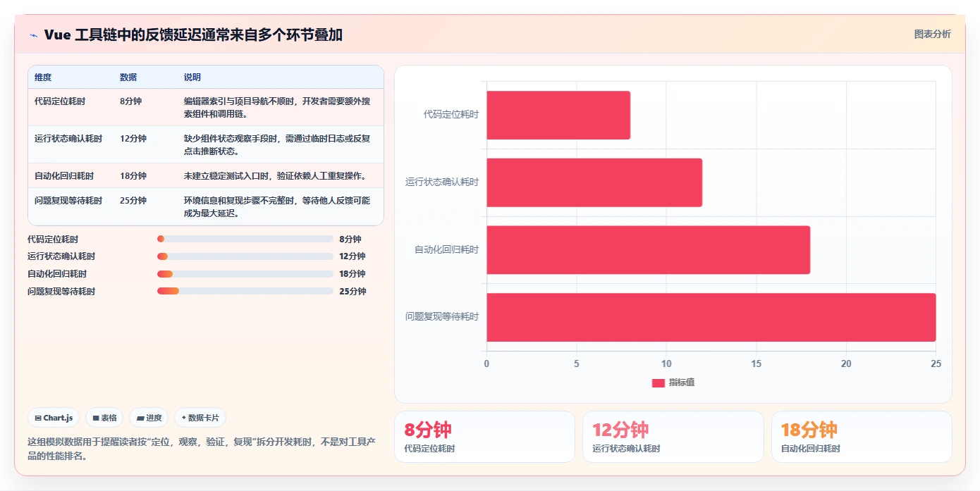Click the 指标值 legend label
The image size is (980, 491).
pos(682,383)
